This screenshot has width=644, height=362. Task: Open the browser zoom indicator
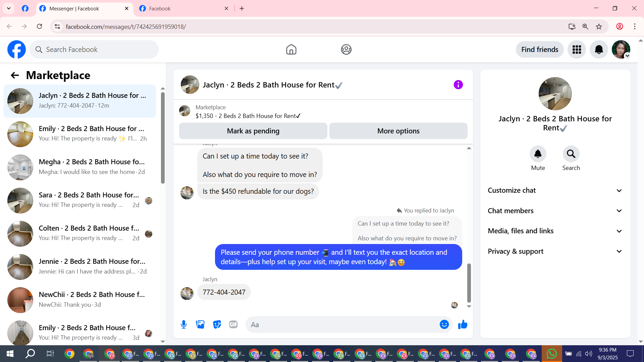585,26
